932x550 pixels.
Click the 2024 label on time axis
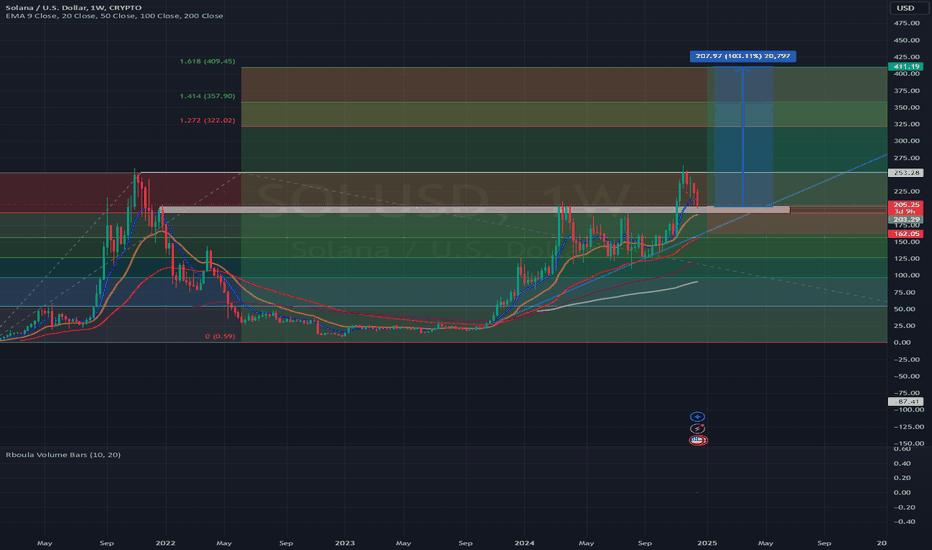[524, 543]
